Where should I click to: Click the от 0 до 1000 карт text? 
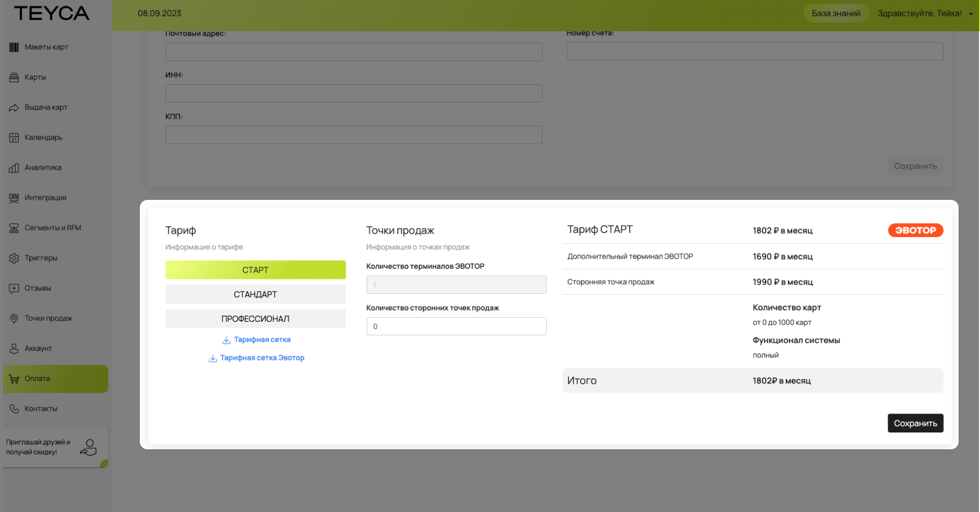tap(782, 322)
